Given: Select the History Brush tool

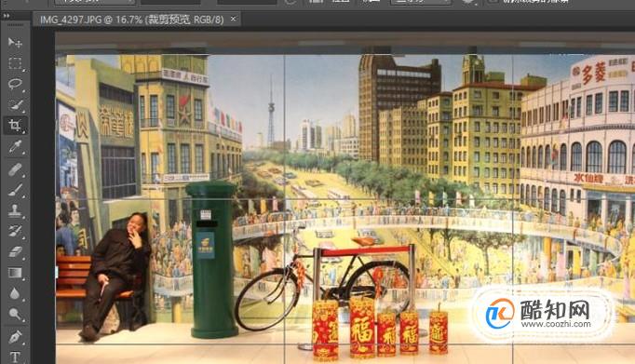Looking at the screenshot, I should point(15,231).
